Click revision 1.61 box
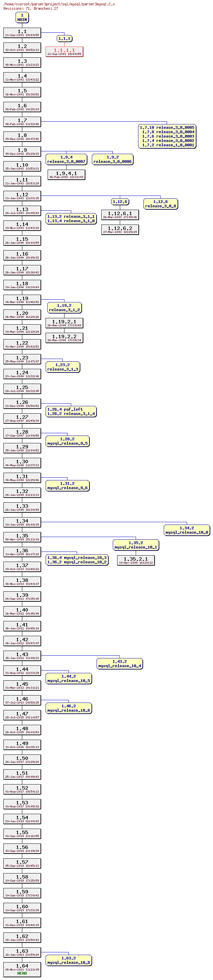This screenshot has height=980, width=213. coord(22,923)
